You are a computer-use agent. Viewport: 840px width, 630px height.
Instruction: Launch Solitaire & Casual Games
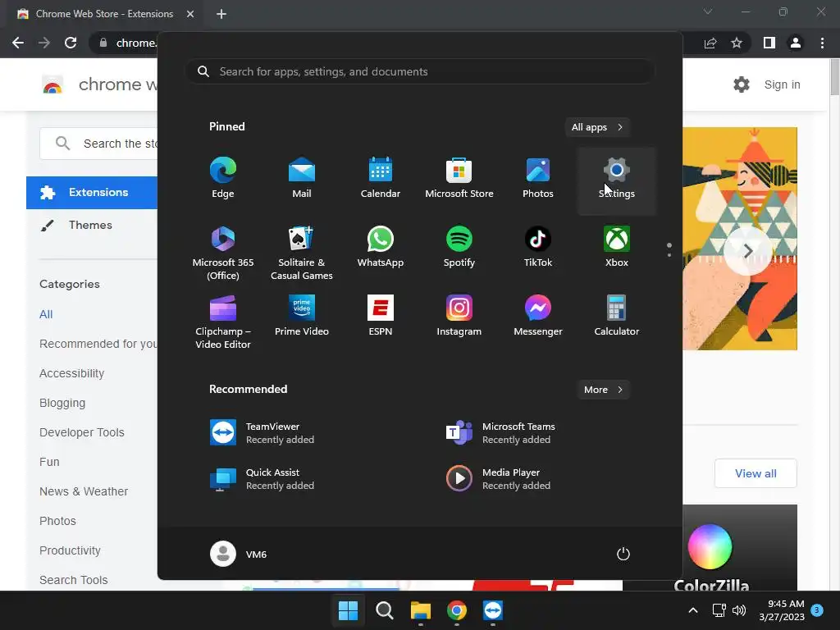click(302, 254)
